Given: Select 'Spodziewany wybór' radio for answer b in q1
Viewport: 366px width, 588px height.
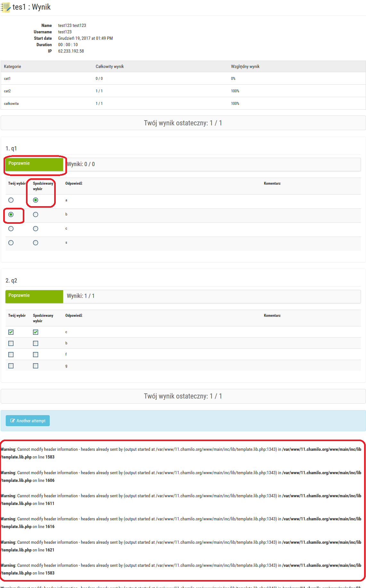Looking at the screenshot, I should pos(36,214).
